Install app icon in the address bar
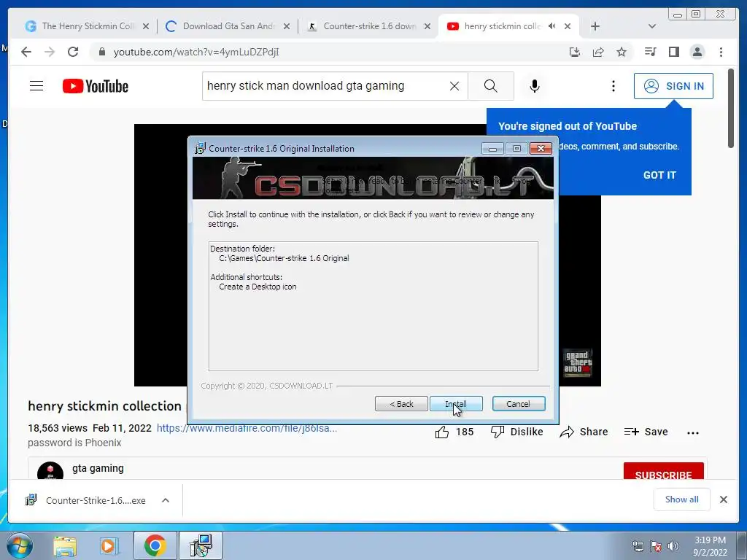This screenshot has width=747, height=560. [575, 52]
